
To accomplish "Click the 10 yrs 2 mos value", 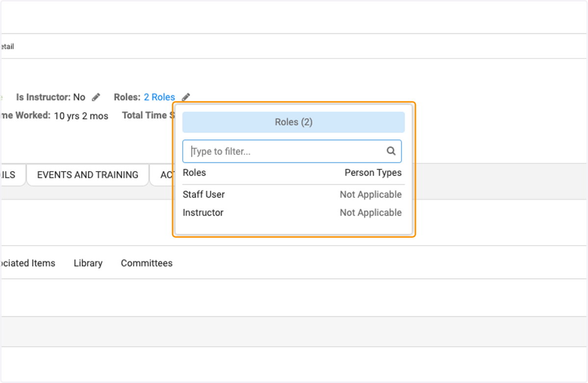I will click(81, 116).
